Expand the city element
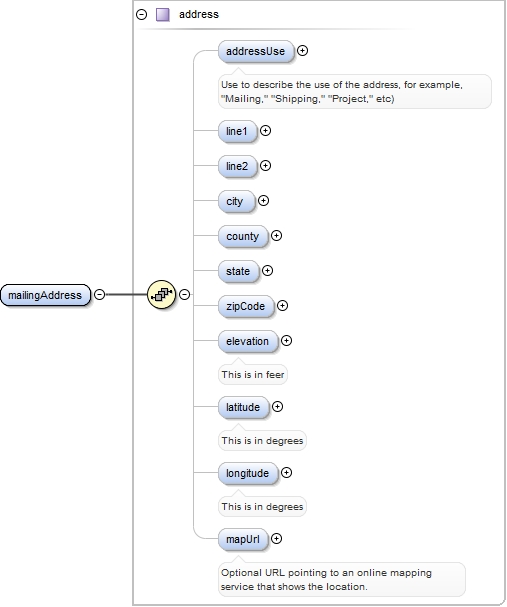 click(x=263, y=201)
